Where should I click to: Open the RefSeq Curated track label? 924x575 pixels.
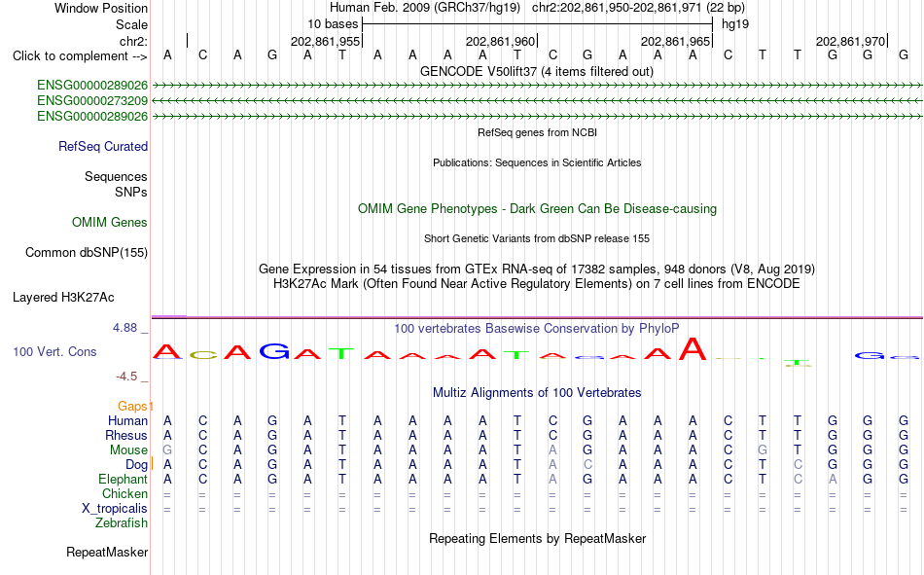click(103, 146)
